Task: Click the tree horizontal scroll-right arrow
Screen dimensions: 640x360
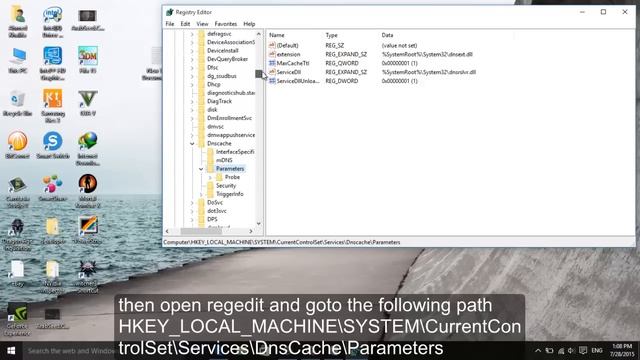Action: tap(251, 231)
